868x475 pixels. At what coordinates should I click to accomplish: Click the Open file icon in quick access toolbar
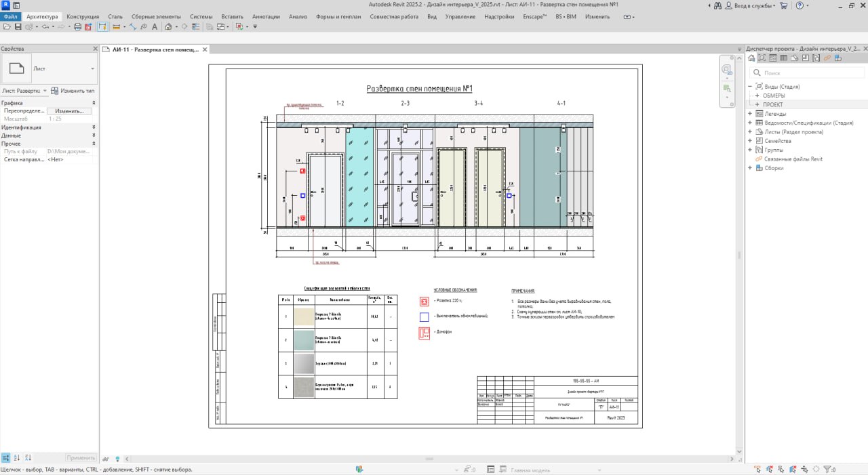coord(7,27)
